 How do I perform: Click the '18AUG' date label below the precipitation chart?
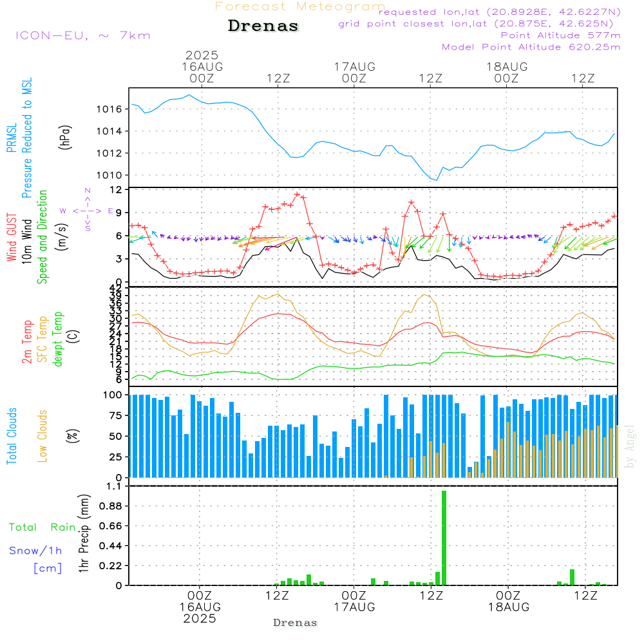[509, 607]
